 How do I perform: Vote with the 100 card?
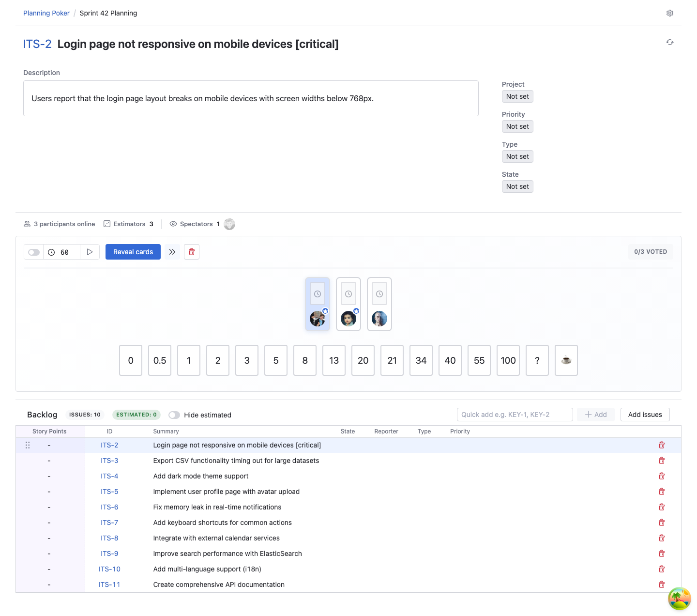pos(508,360)
